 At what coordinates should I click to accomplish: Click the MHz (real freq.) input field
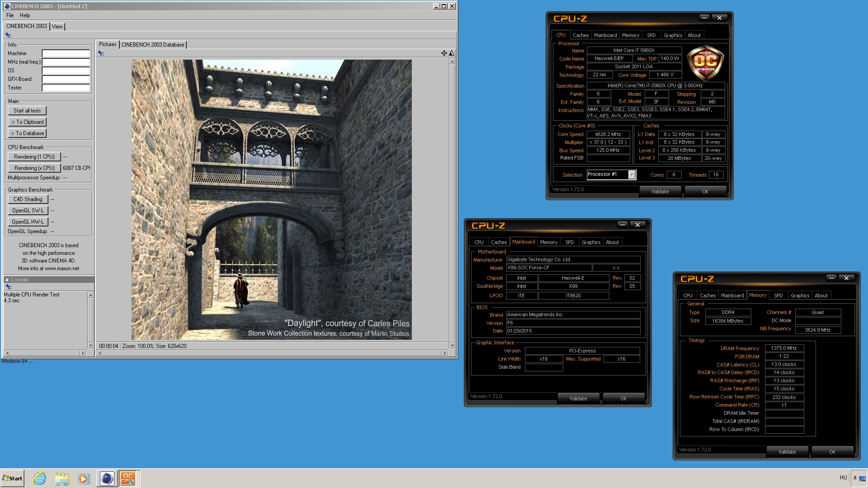(66, 62)
